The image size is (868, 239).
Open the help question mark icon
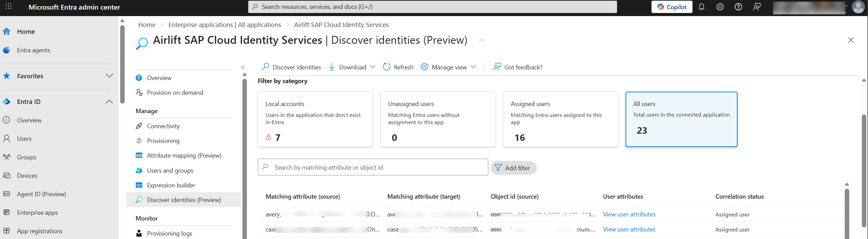[738, 7]
